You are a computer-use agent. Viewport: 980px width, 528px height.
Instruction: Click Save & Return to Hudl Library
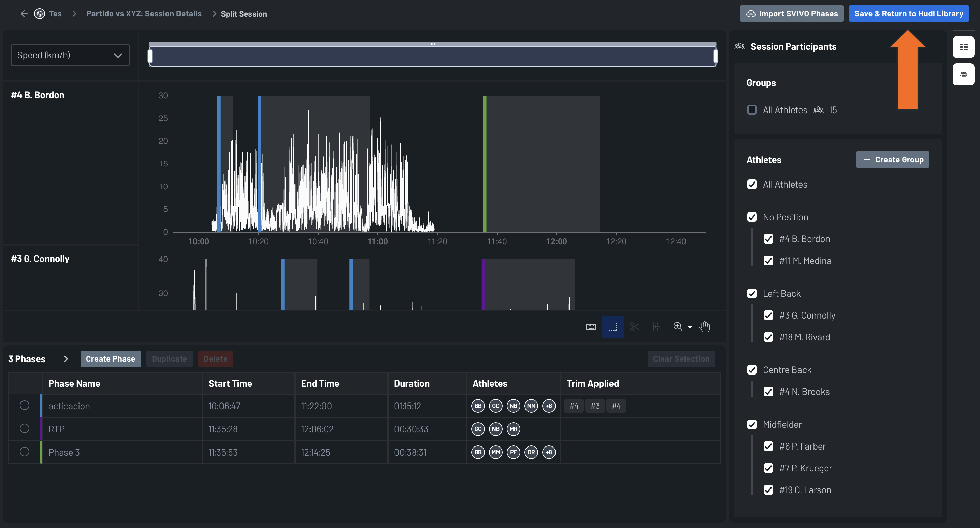(x=908, y=14)
